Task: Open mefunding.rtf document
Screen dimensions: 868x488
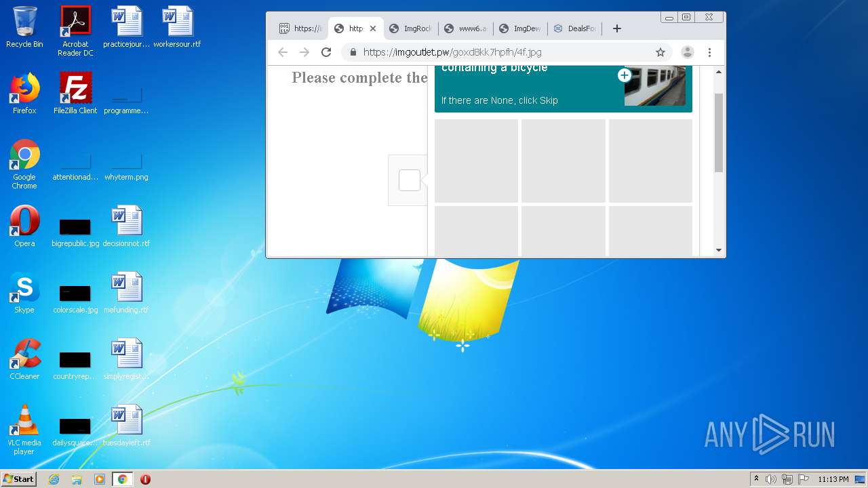Action: coord(126,293)
